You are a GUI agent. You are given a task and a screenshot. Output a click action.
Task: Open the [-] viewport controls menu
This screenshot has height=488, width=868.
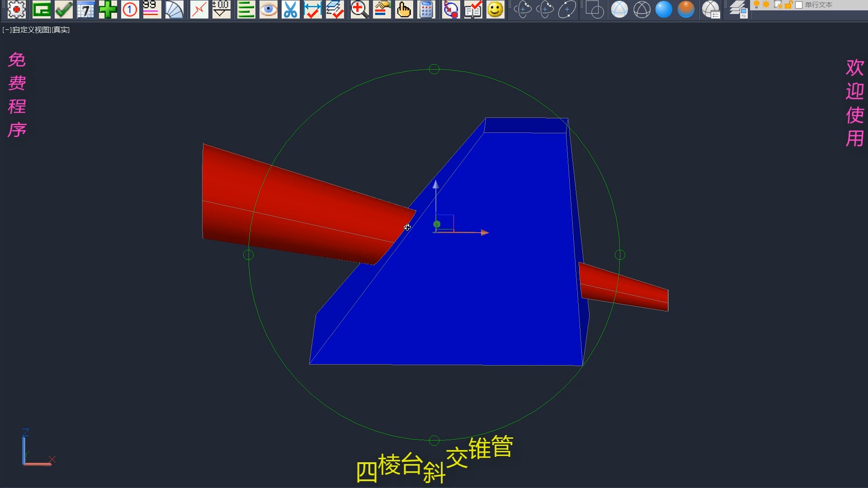click(7, 30)
